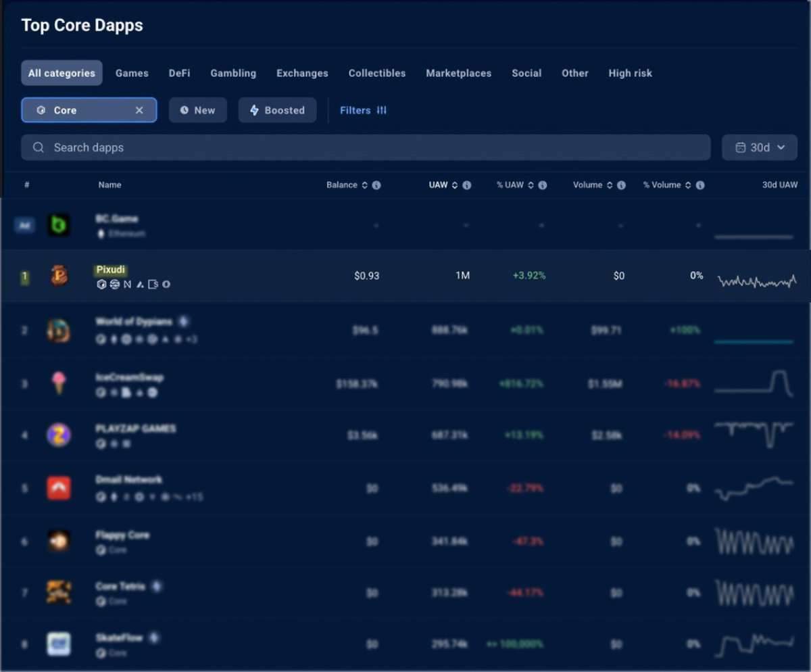Open the Other category

575,73
